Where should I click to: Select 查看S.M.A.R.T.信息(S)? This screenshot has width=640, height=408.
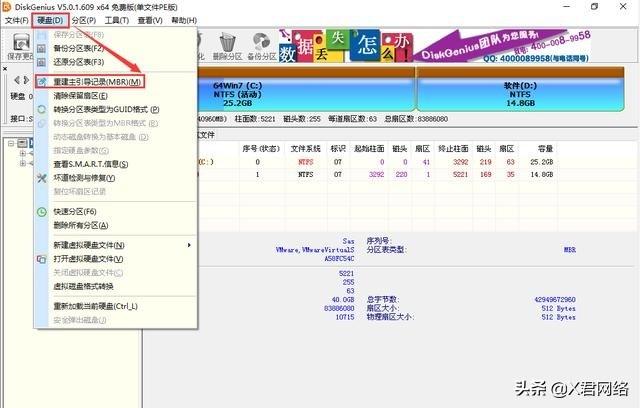pos(91,164)
